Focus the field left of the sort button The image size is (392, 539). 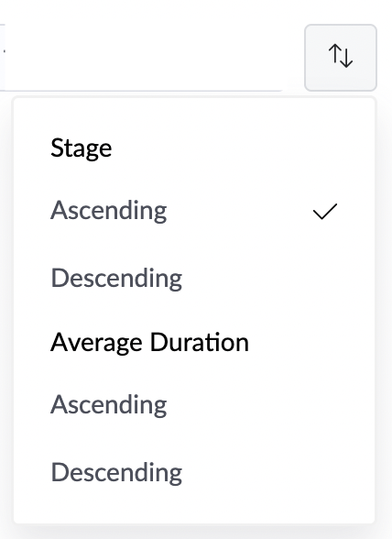[141, 58]
